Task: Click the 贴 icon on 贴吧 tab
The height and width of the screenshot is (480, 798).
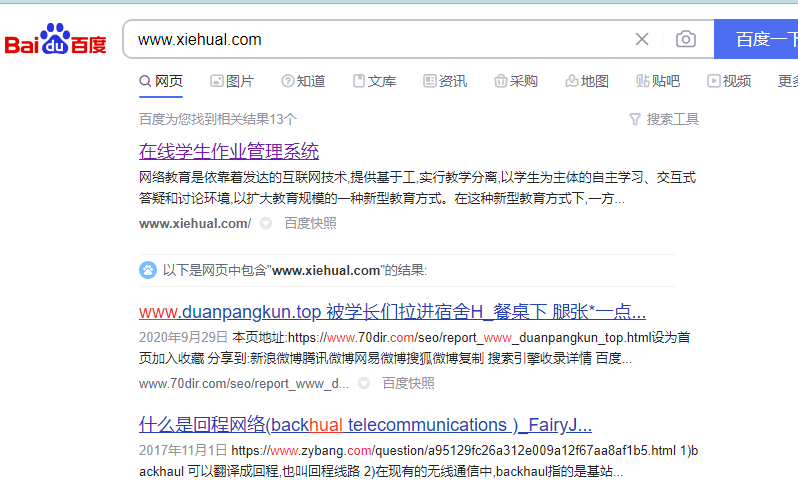Action: pyautogui.click(x=643, y=81)
